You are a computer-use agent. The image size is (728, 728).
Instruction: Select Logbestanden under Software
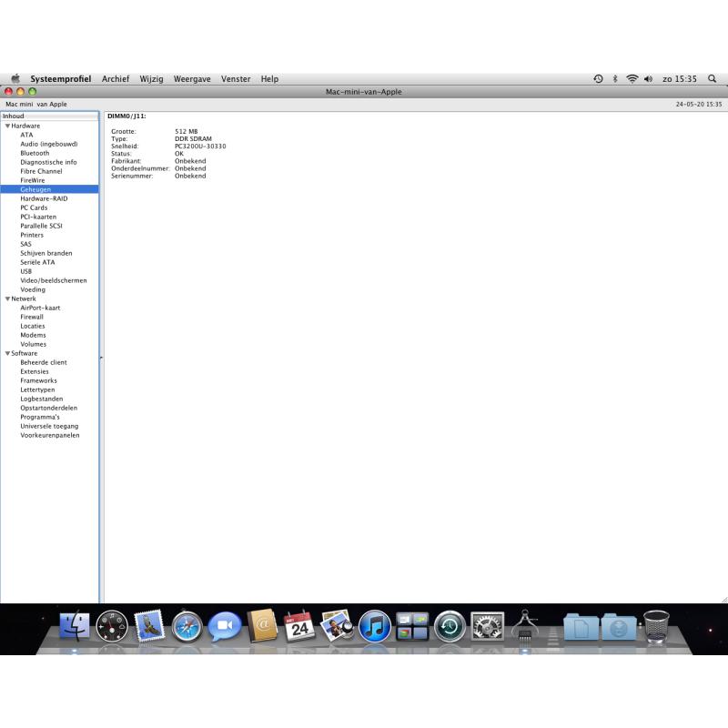pyautogui.click(x=41, y=399)
